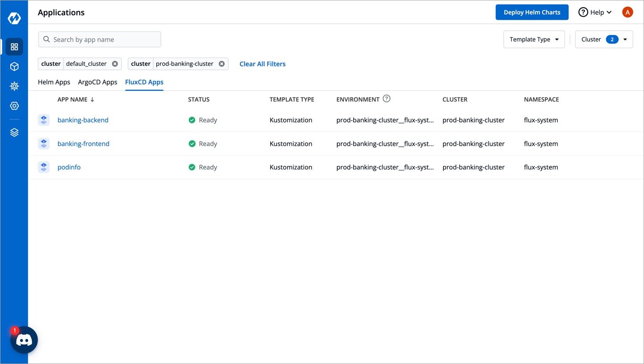Click flux-system namespace in banking-frontend row
The height and width of the screenshot is (364, 644).
point(541,144)
